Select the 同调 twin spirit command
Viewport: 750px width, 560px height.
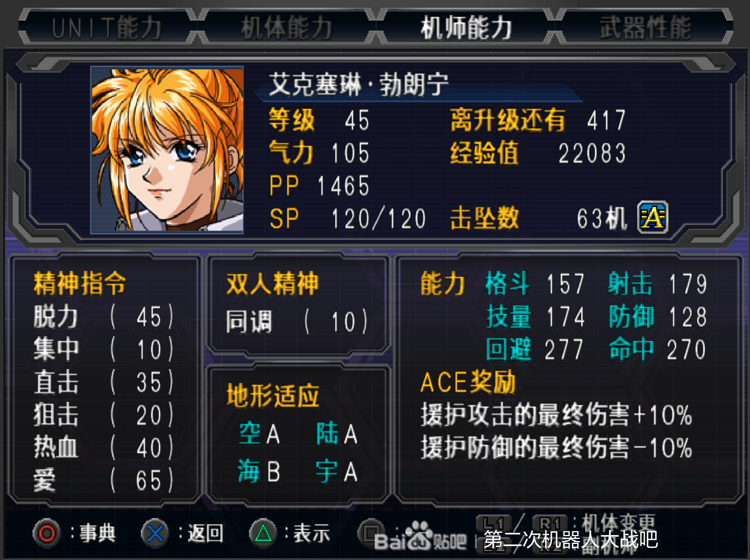pyautogui.click(x=296, y=321)
